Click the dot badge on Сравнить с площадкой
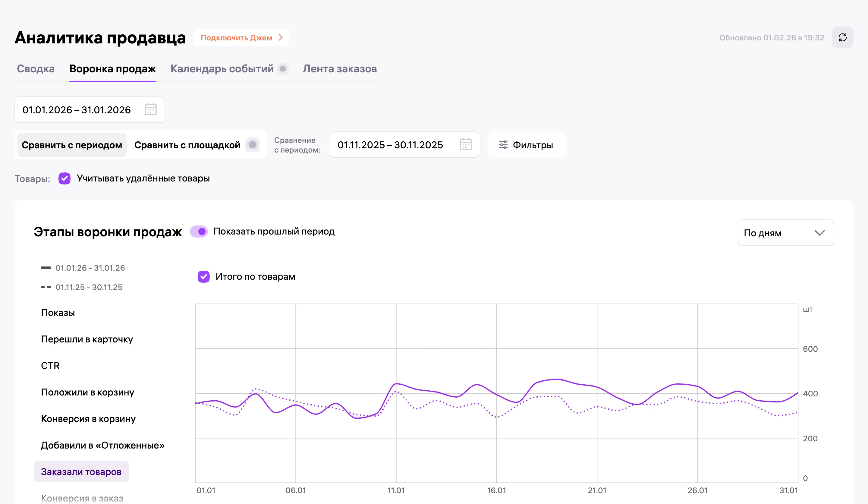 (x=253, y=145)
